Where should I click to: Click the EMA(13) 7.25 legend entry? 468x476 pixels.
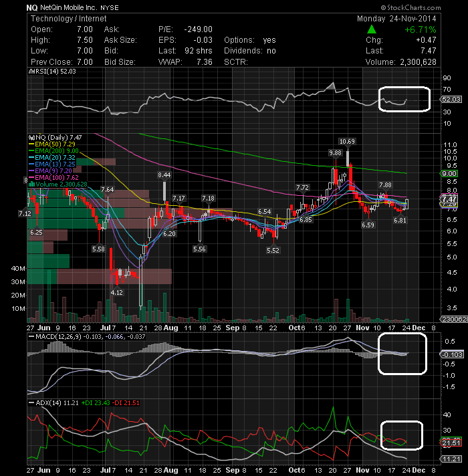[52, 164]
